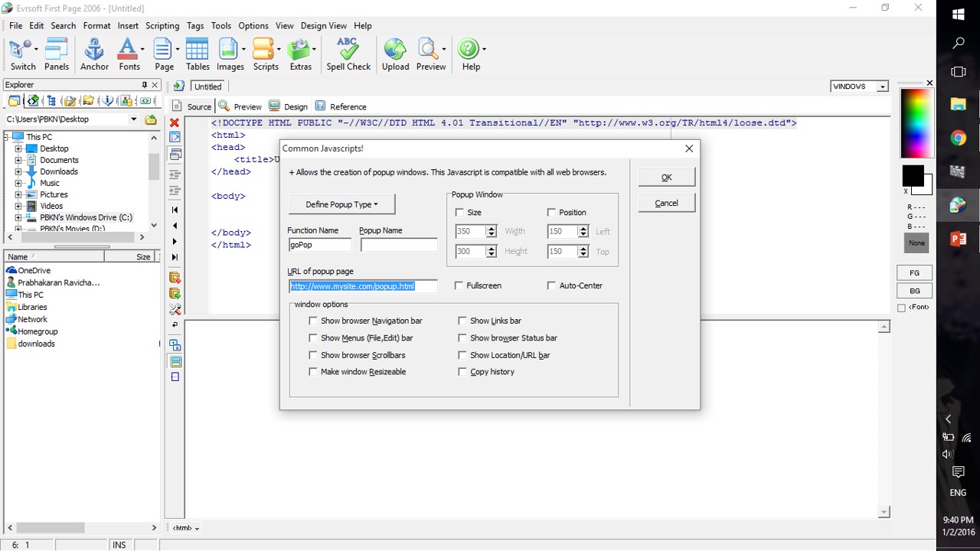The width and height of the screenshot is (980, 551).
Task: Click the Popup Name input field
Action: pyautogui.click(x=399, y=245)
